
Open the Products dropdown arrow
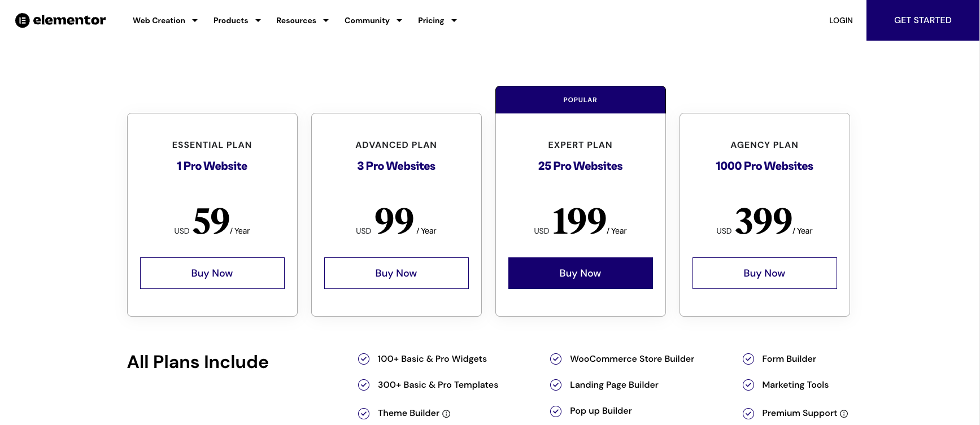click(258, 20)
